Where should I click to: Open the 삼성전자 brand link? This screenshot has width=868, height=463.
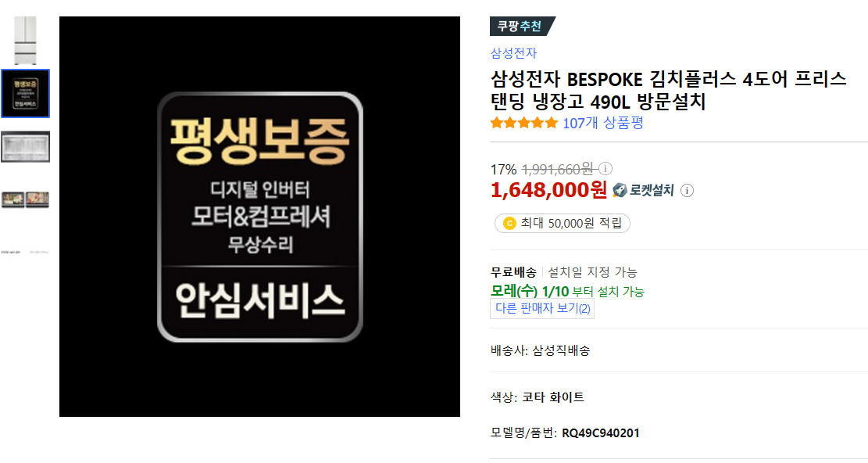point(513,53)
